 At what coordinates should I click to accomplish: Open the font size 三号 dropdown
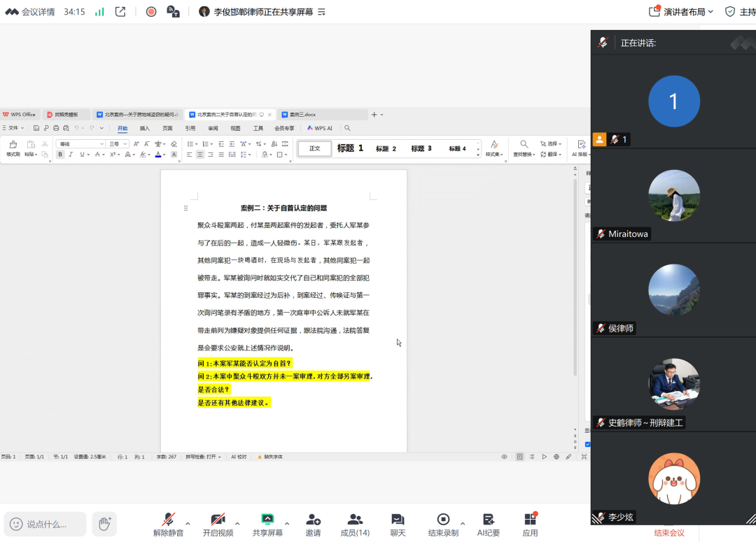pos(118,144)
